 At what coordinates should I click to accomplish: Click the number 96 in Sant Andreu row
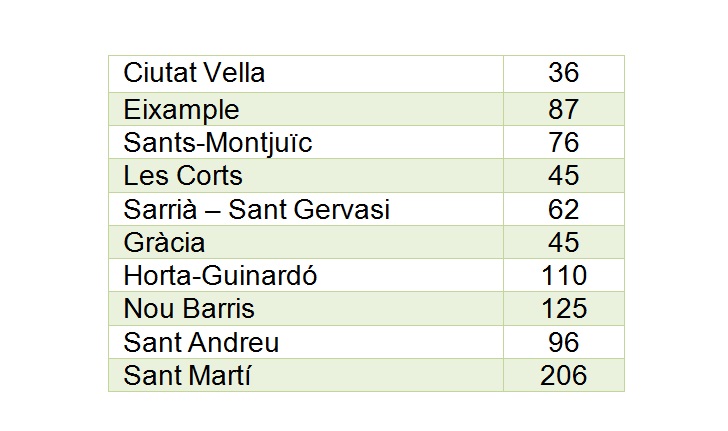tap(564, 343)
